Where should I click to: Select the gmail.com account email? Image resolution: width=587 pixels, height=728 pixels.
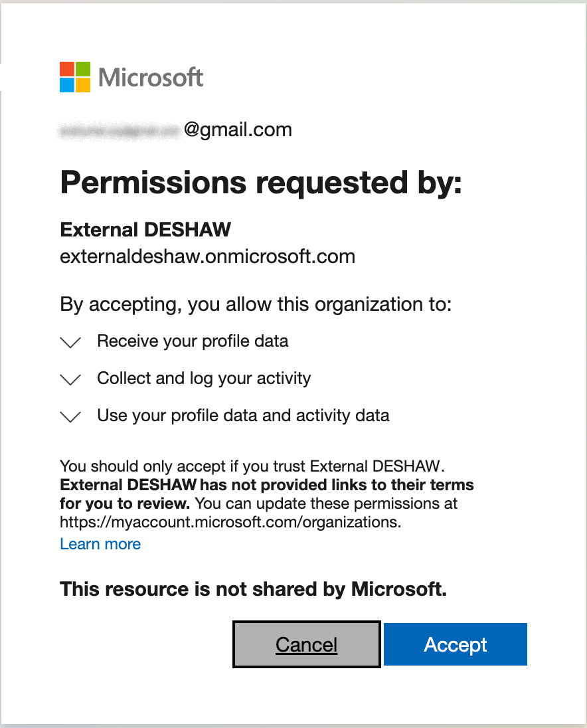[176, 130]
